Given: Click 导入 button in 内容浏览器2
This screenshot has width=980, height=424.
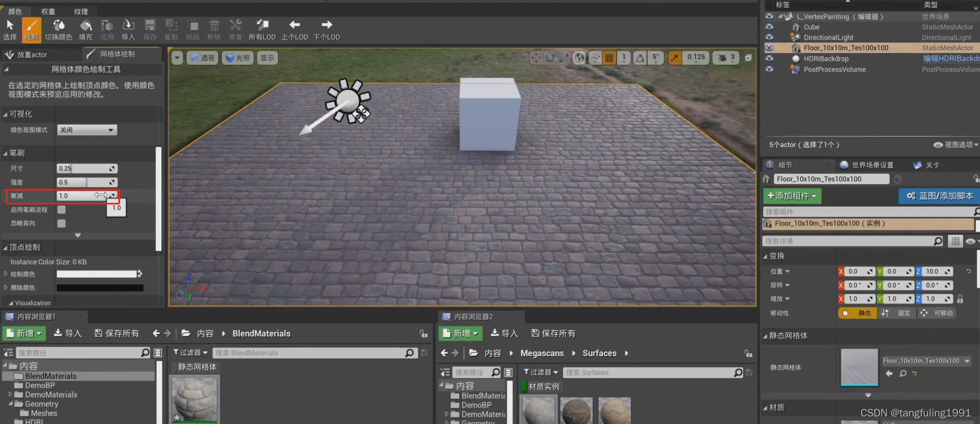Looking at the screenshot, I should point(504,334).
